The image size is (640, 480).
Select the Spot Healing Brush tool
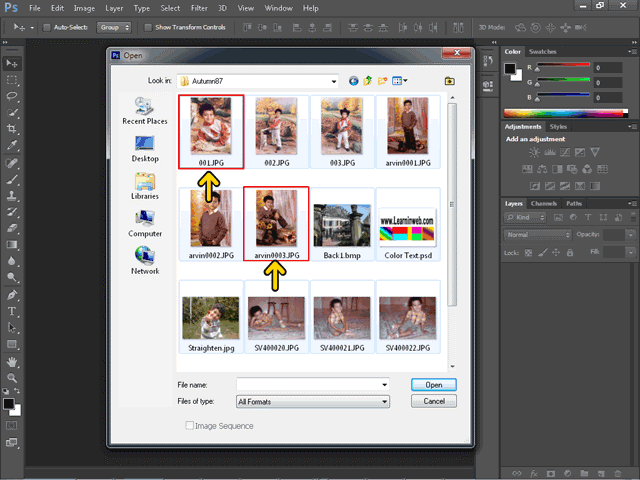11,163
